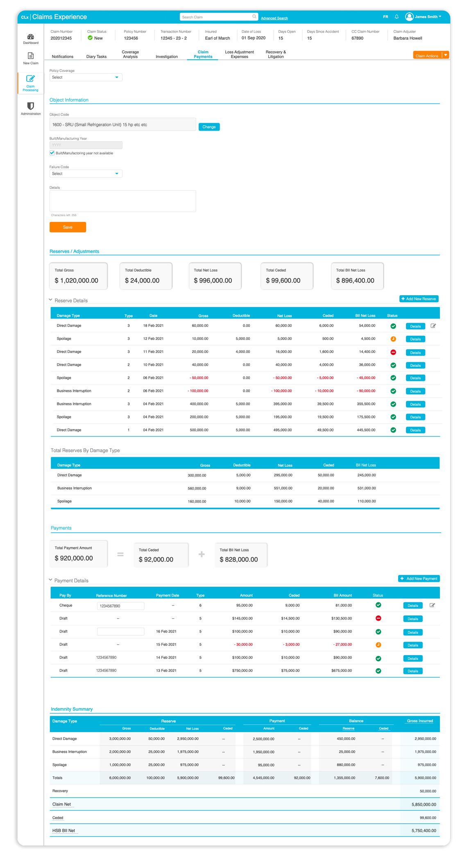Collapse the Reserve Details section
This screenshot has height=868, width=469.
51,300
